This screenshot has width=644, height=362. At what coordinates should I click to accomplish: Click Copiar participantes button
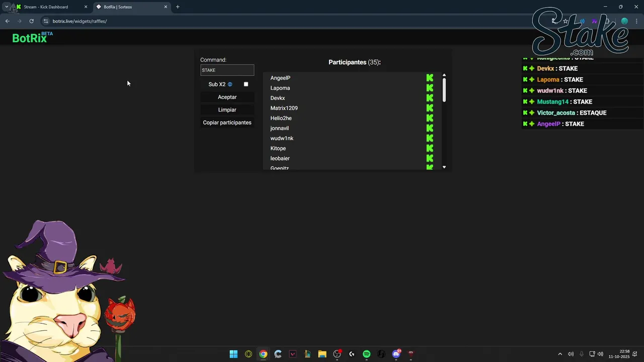[x=227, y=123]
